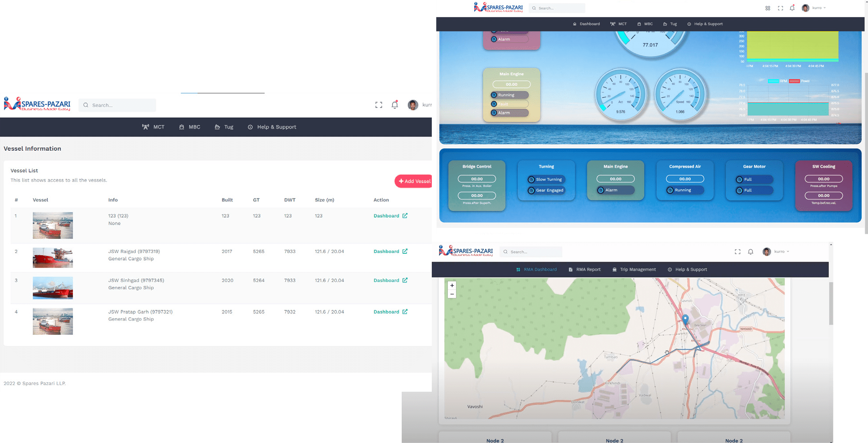Toggle Running indicator in yellow Main Engine card
Image resolution: width=868 pixels, height=443 pixels.
(x=510, y=95)
